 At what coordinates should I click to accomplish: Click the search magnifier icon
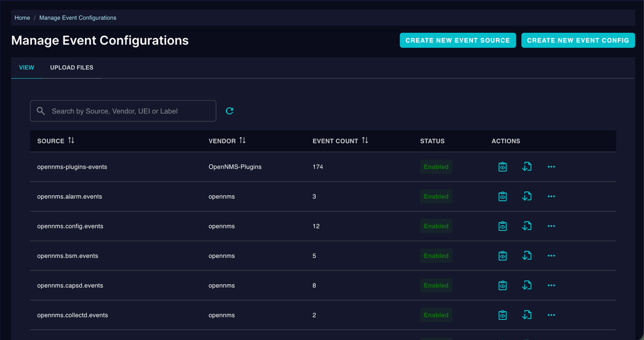(x=41, y=111)
